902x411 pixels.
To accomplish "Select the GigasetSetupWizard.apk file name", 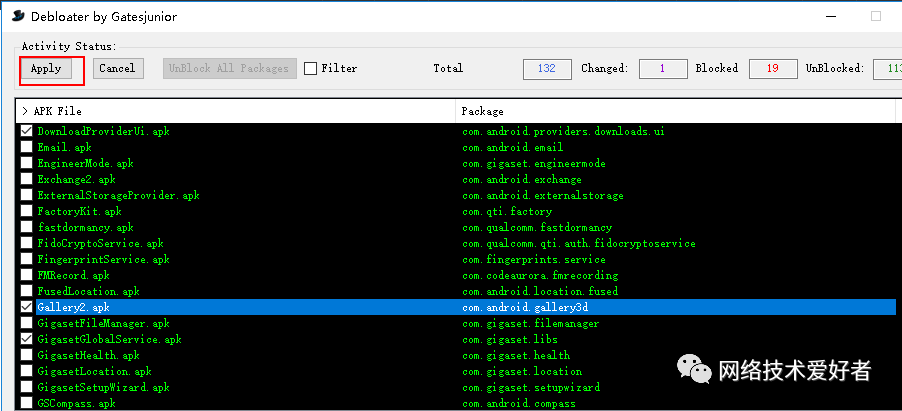I will click(x=104, y=387).
